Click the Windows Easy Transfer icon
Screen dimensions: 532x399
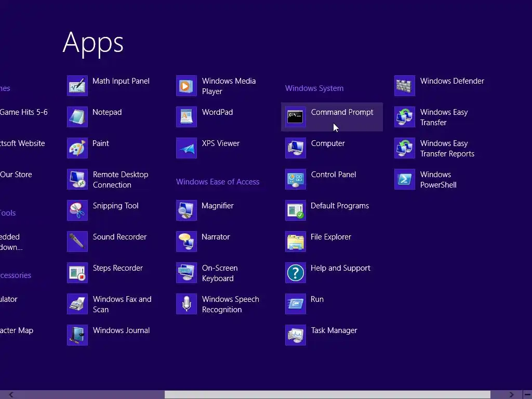click(x=405, y=117)
